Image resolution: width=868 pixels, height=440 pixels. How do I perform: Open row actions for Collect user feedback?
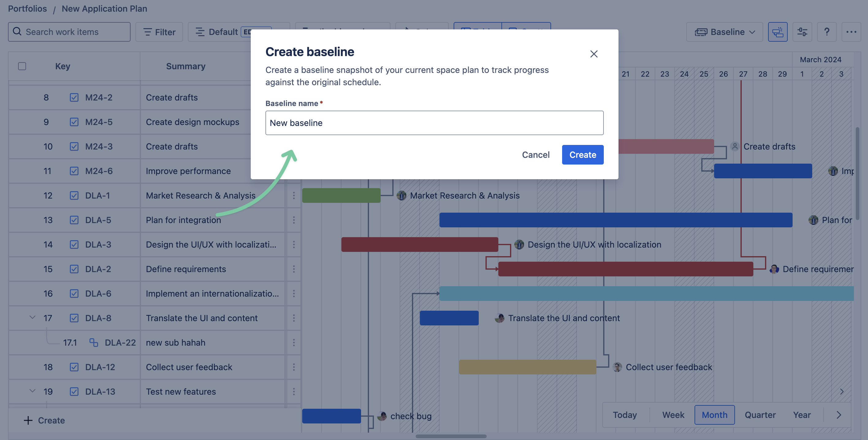coord(294,367)
